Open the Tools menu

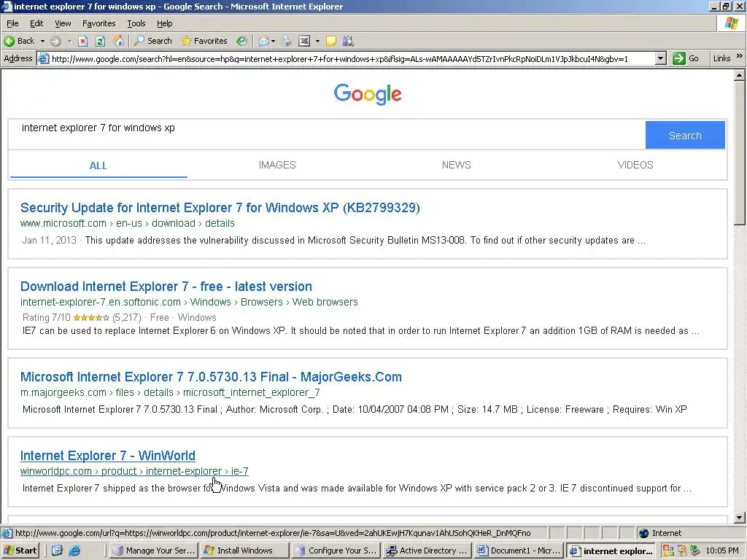click(x=136, y=23)
